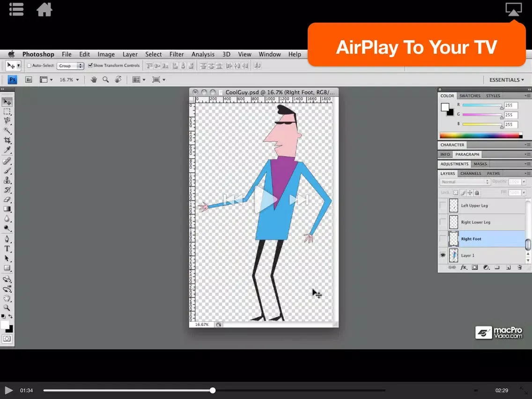Play the video with center overlay button
532x399 pixels.
(266, 199)
